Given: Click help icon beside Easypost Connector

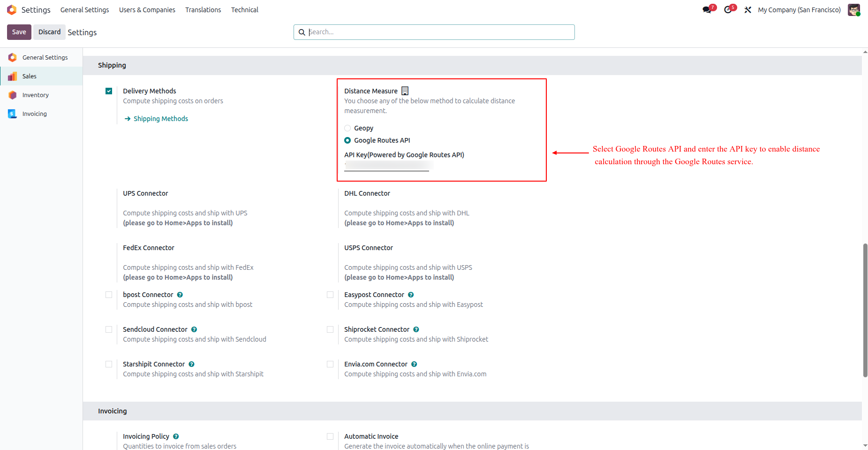Looking at the screenshot, I should 411,295.
